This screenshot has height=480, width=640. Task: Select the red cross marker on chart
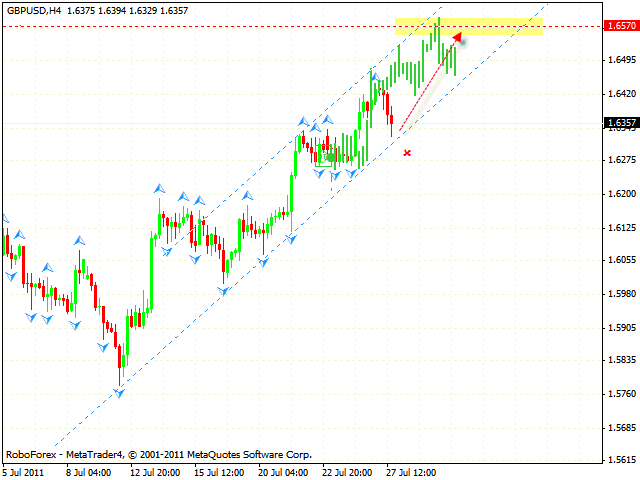point(407,153)
